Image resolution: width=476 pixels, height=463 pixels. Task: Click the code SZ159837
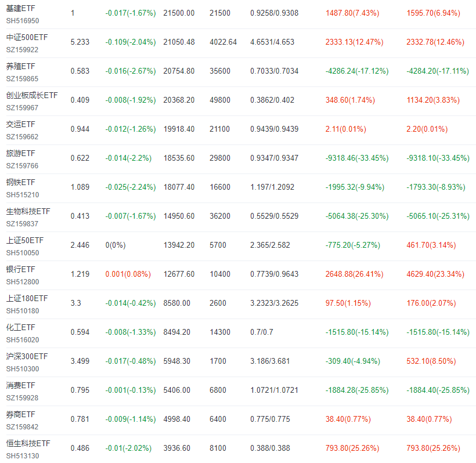coord(23,223)
